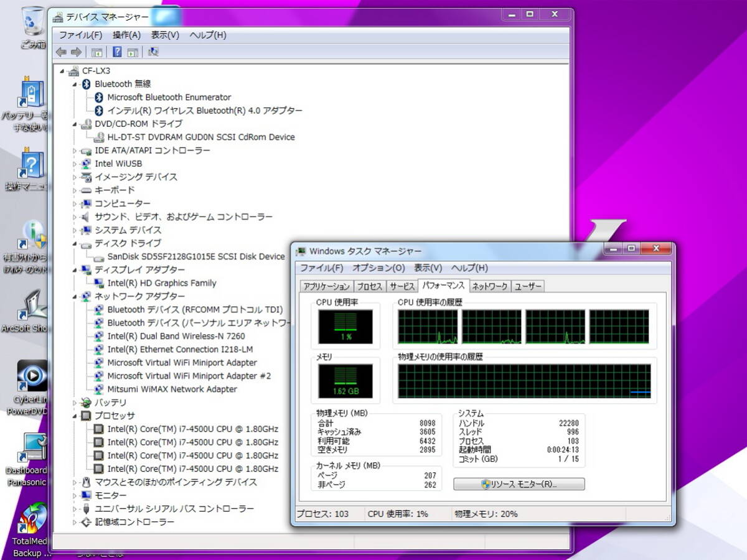Expand サウンド、ビデオ、およびゲーム コントローラー node
The height and width of the screenshot is (560, 747).
point(75,217)
